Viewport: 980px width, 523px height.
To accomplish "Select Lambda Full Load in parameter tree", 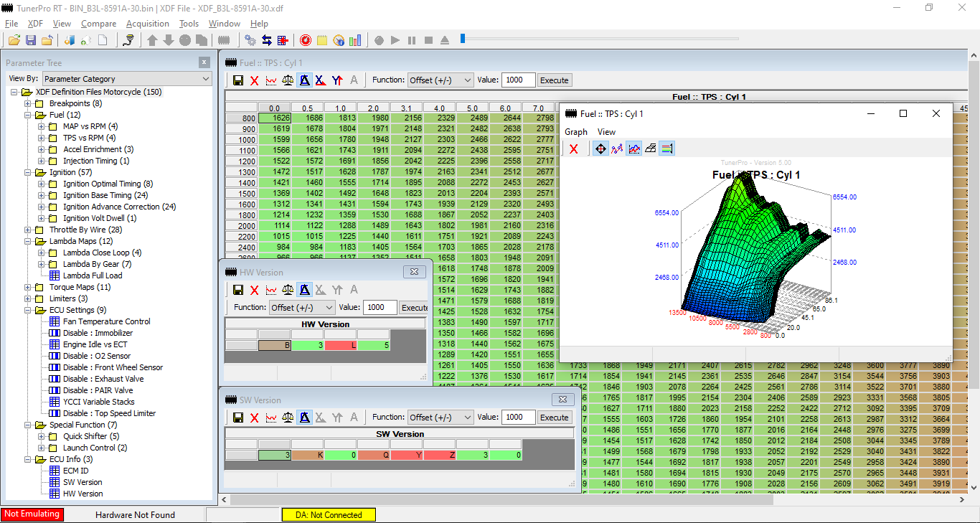I will (92, 275).
